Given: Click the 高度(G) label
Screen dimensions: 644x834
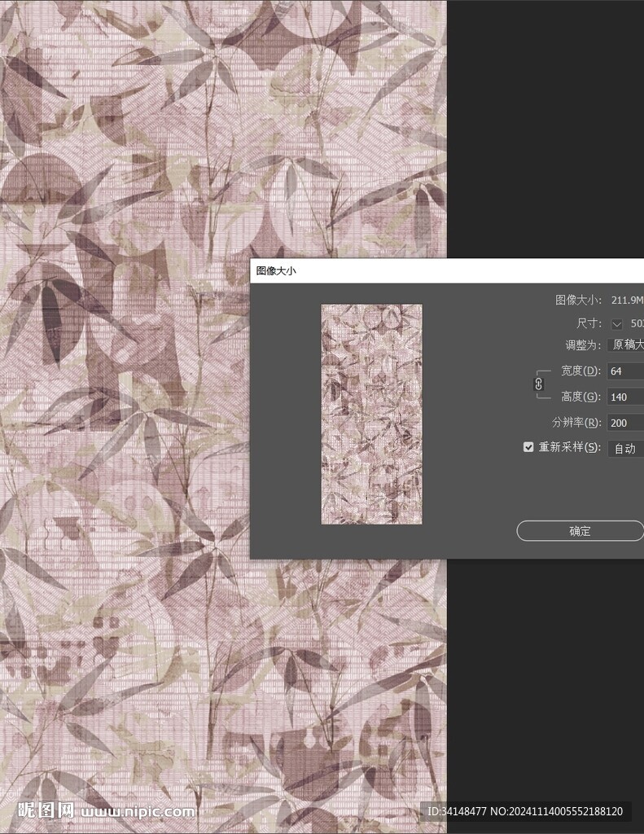Looking at the screenshot, I should click(x=580, y=397).
